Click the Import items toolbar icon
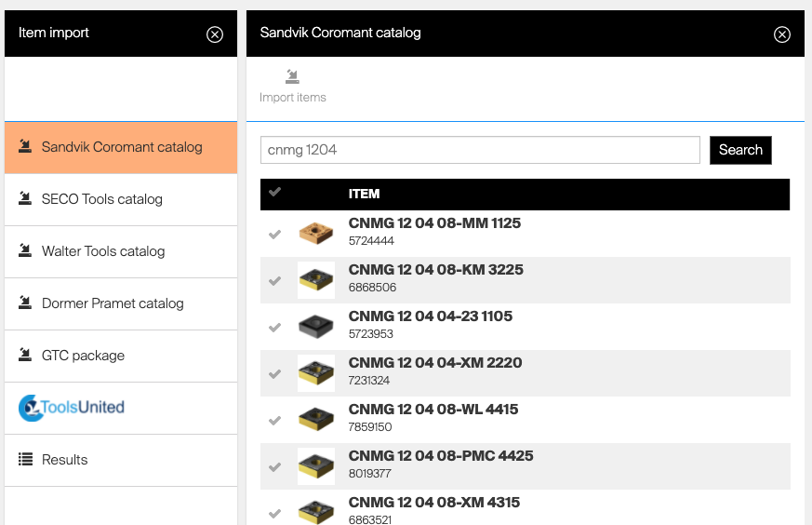812x525 pixels. click(x=292, y=77)
